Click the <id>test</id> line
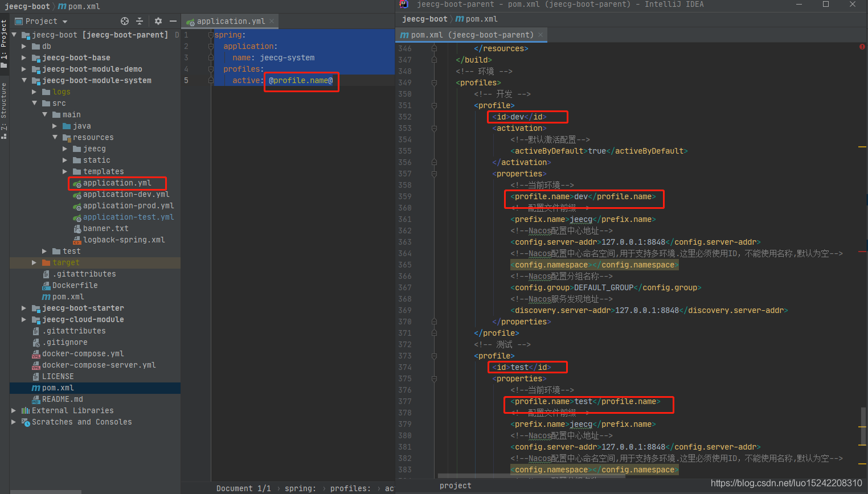Viewport: 868px width, 494px height. point(522,367)
